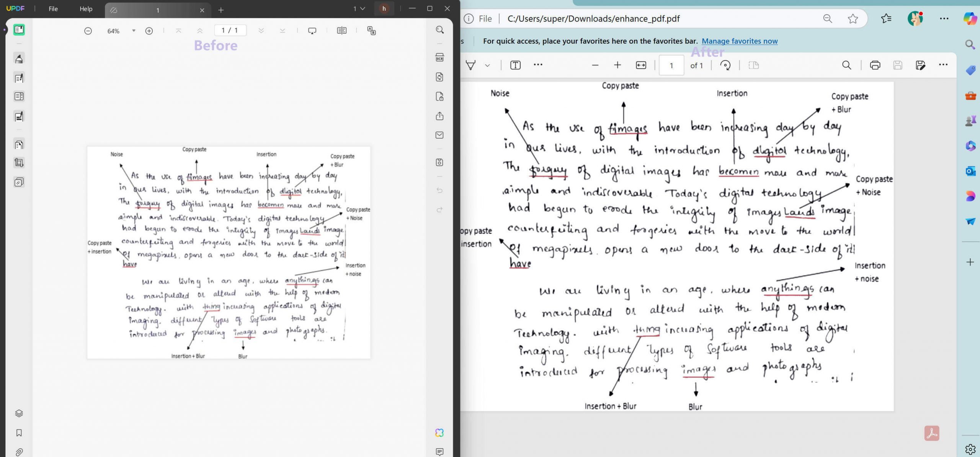
Task: Click the Send by email icon
Action: (439, 135)
